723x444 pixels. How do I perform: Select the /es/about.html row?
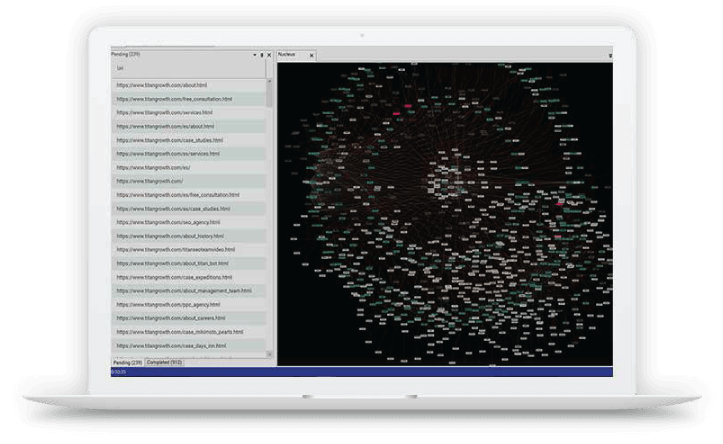click(188, 126)
